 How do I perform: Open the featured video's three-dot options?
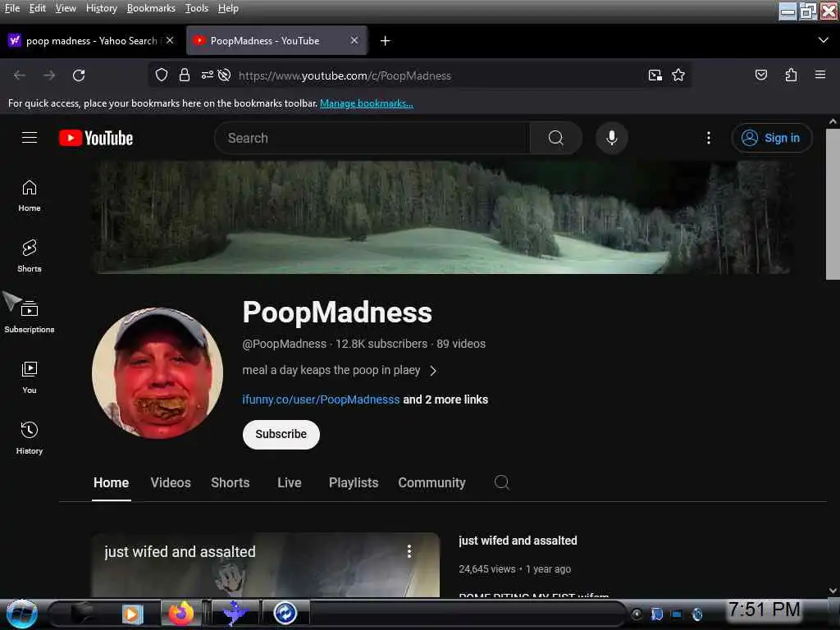409,551
